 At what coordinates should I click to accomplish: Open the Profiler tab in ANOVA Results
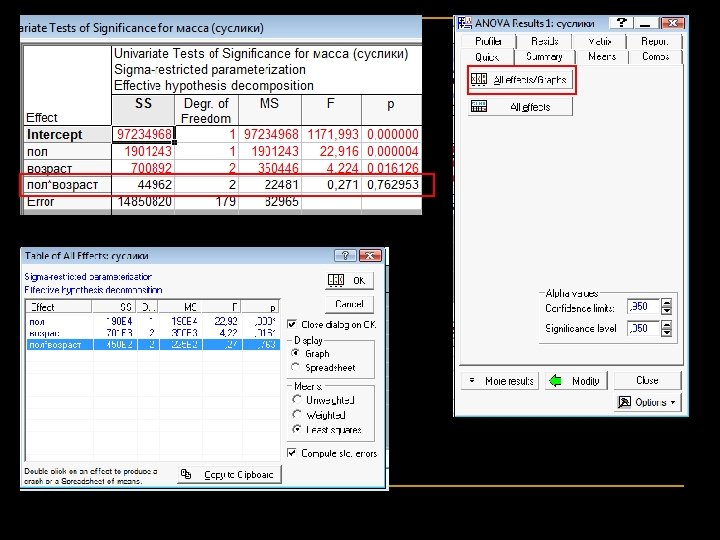tap(488, 41)
